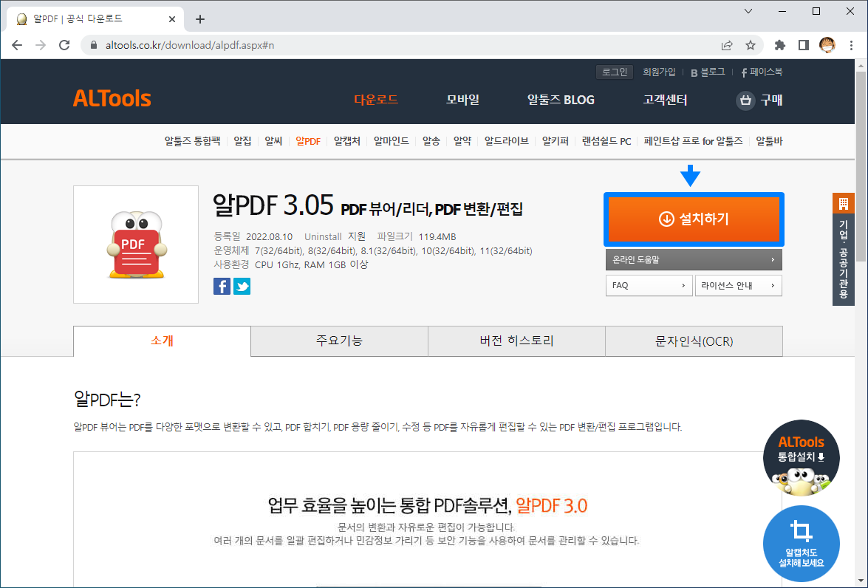Click the ALTools 통합설치 round badge
Screen dimensions: 868x588
(801, 458)
